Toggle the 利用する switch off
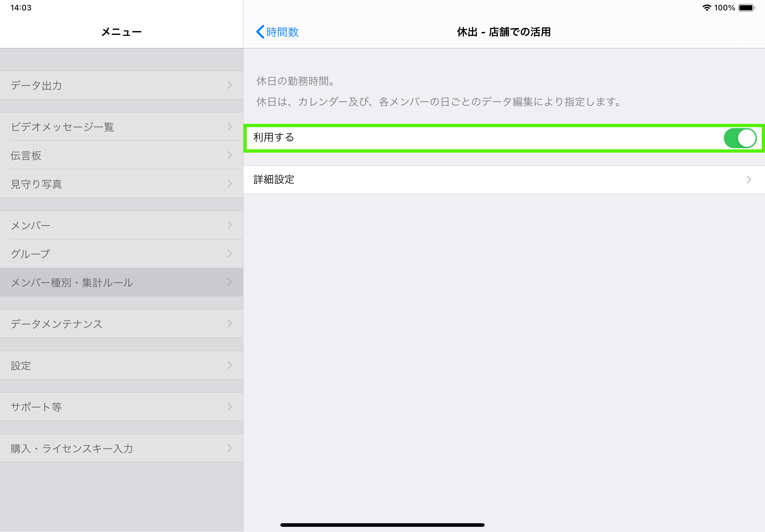This screenshot has width=765, height=532. [740, 138]
